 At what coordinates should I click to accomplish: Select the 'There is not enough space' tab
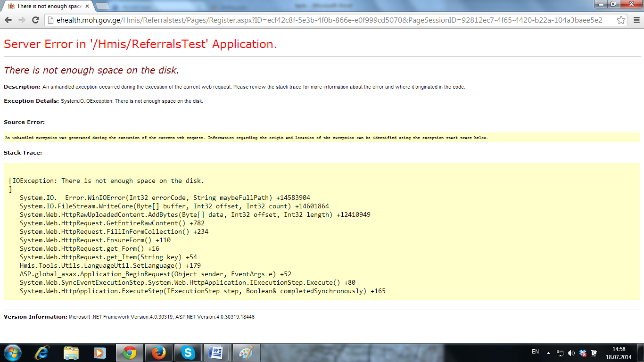tap(47, 6)
